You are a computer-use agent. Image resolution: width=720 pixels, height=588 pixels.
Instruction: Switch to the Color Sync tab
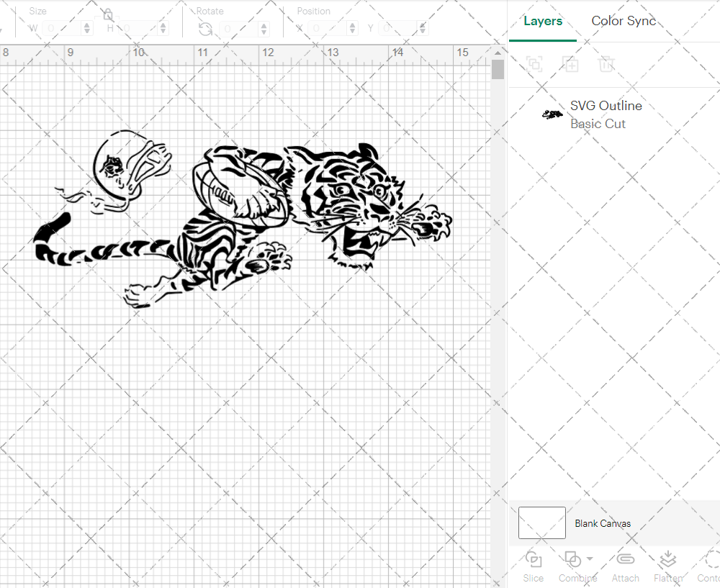(x=624, y=21)
